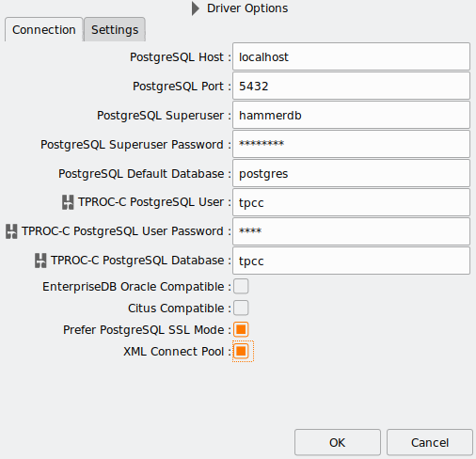Click the icon beside TPROC-C PostgreSQL User
This screenshot has height=459, width=476.
(68, 202)
